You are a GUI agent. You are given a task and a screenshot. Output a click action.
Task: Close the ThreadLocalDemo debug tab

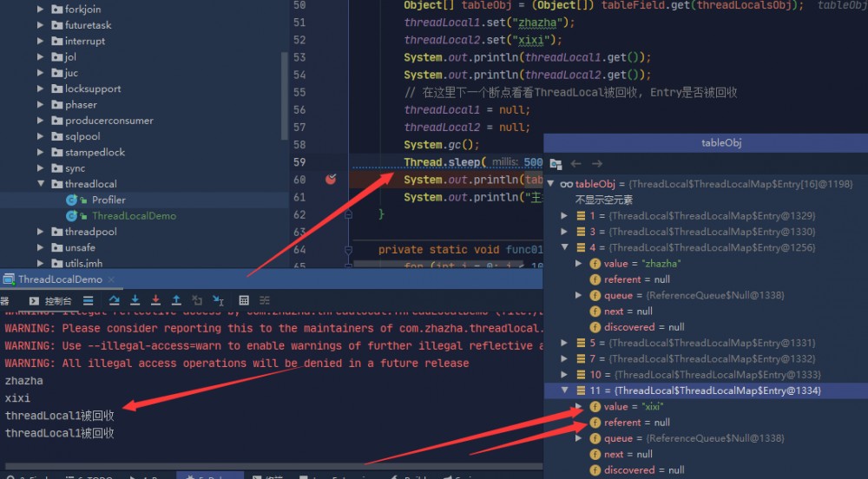pyautogui.click(x=111, y=279)
